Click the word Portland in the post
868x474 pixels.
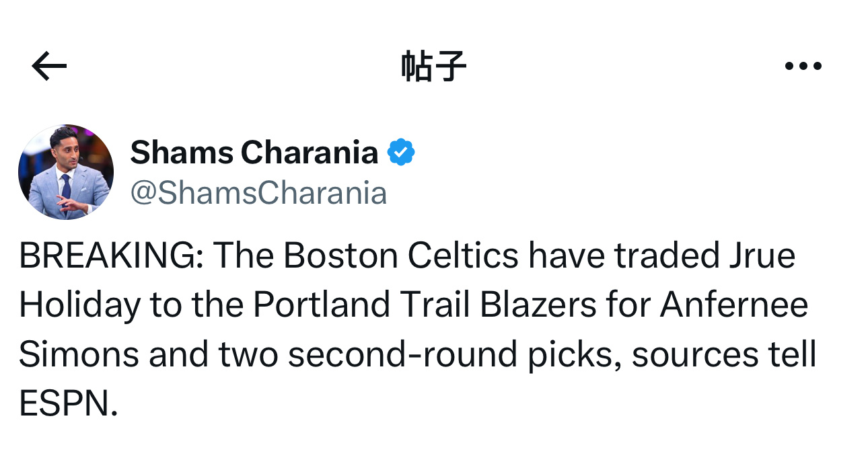click(322, 305)
